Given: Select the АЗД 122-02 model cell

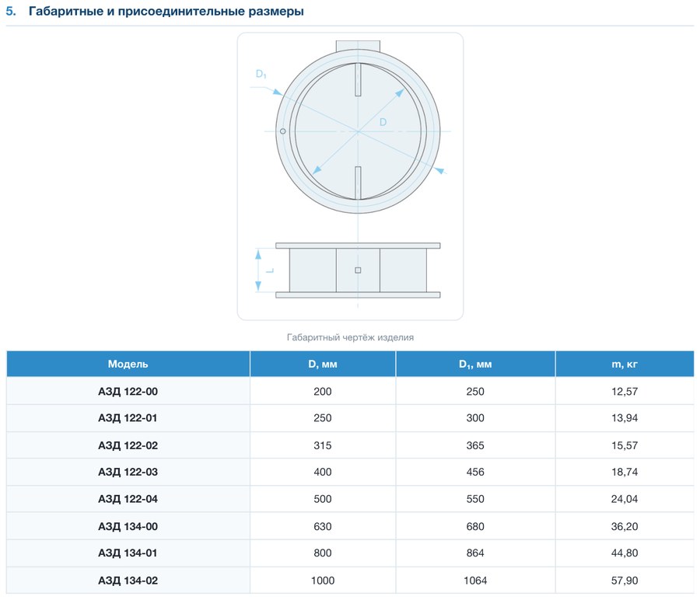Looking at the screenshot, I should [x=128, y=445].
